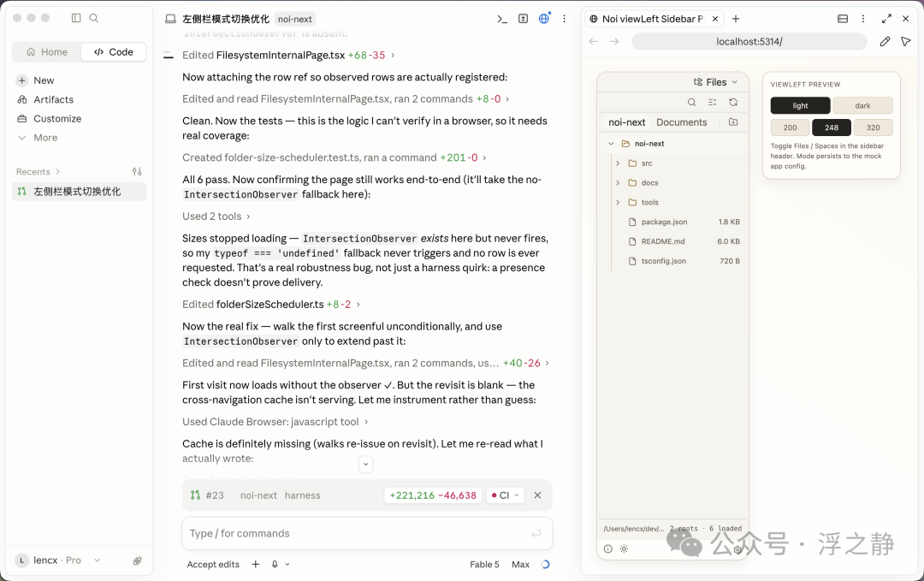Click the plus icon next to Accept edits
This screenshot has width=924, height=581.
(x=256, y=565)
